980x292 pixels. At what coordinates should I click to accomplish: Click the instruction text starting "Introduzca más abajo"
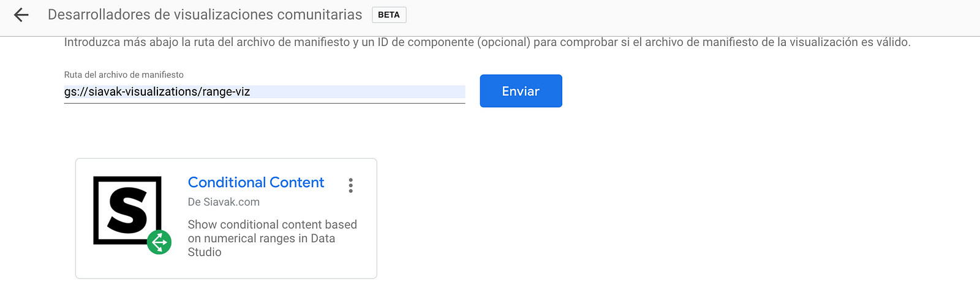[488, 42]
